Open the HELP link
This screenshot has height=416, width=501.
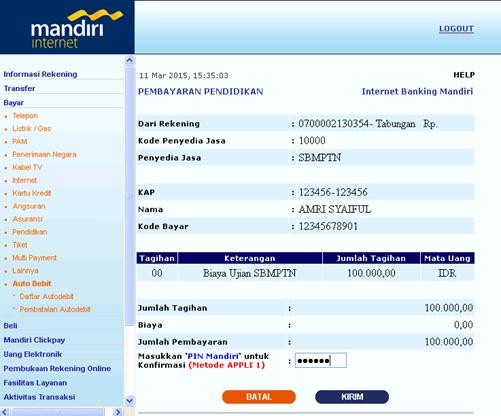[x=464, y=75]
